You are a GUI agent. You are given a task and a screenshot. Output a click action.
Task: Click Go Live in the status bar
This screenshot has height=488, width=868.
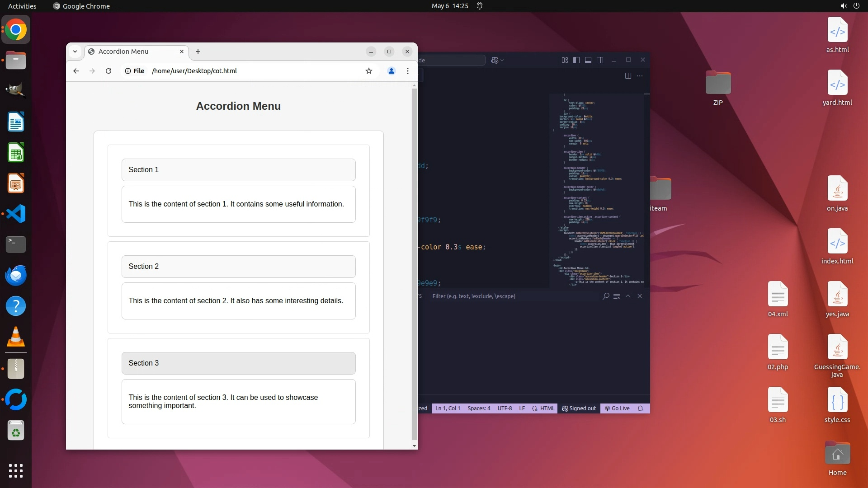pos(618,408)
